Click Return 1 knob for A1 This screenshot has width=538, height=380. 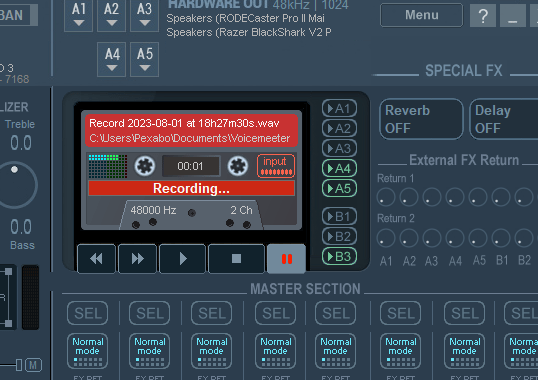(386, 198)
